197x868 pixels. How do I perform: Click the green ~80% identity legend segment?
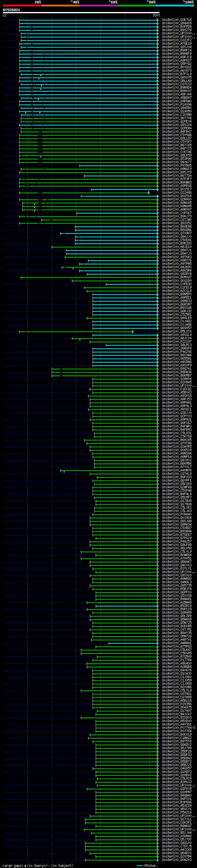click(137, 6)
